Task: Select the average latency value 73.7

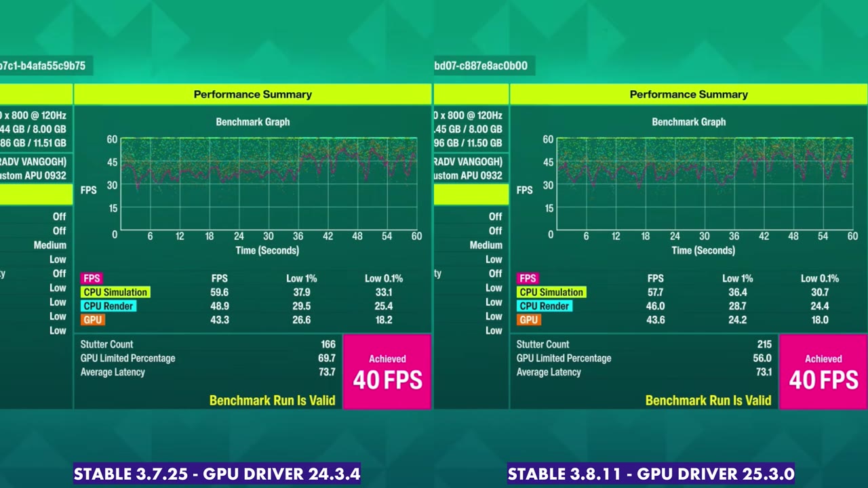Action: (x=327, y=372)
